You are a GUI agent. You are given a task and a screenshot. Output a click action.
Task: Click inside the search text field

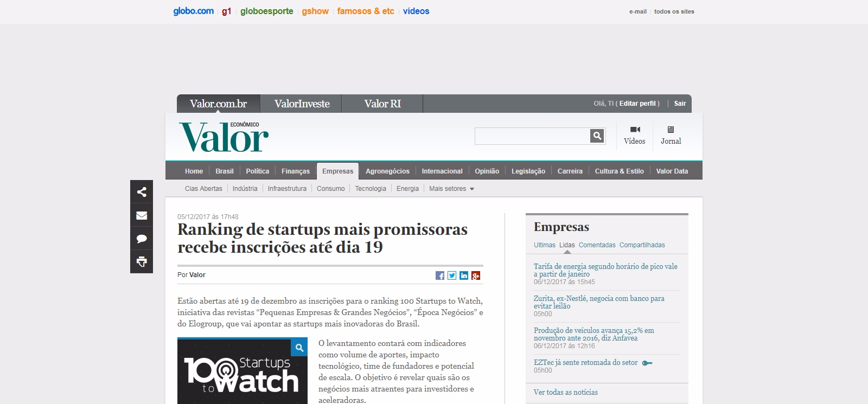pos(532,136)
